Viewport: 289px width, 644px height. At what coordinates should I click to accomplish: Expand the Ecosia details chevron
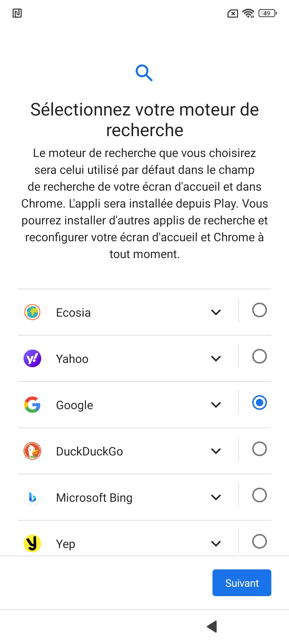point(216,312)
